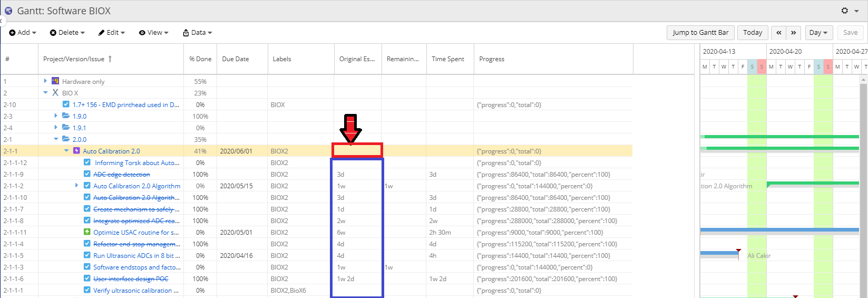868x298 pixels.
Task: Expand Auto Calibration 2.0 Algorithm row 2-1-1-2
Action: coord(76,186)
